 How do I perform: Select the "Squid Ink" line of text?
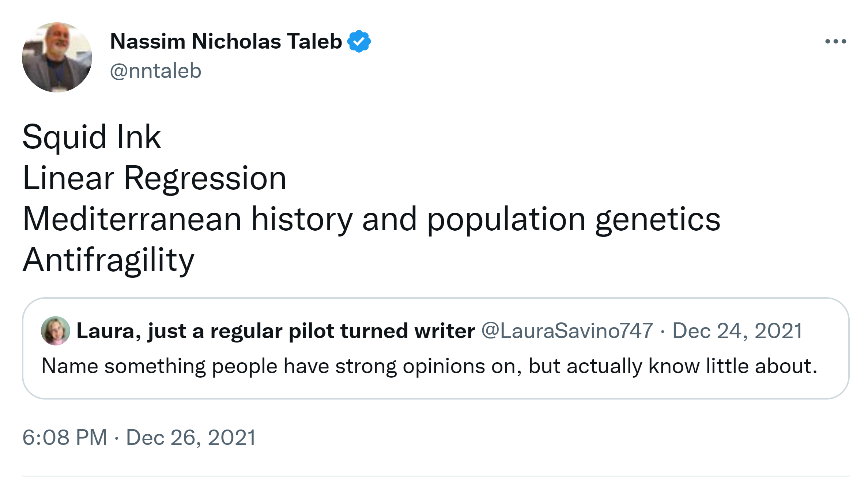pyautogui.click(x=92, y=137)
